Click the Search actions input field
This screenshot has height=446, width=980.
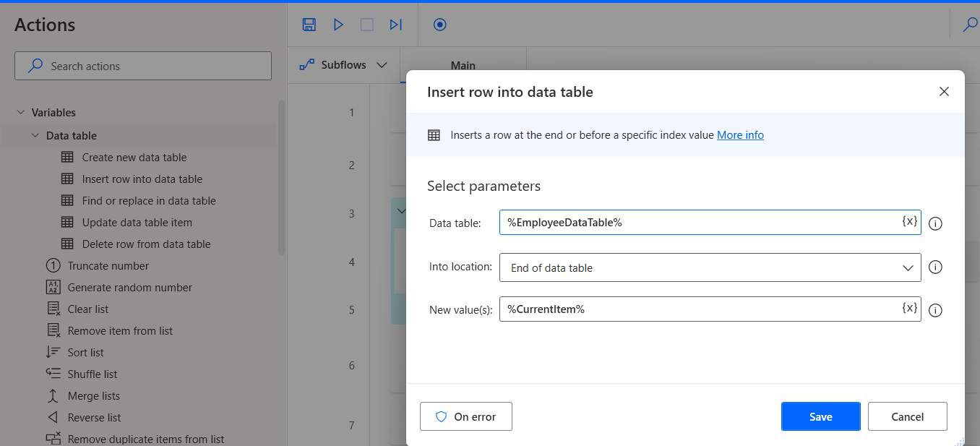[142, 66]
